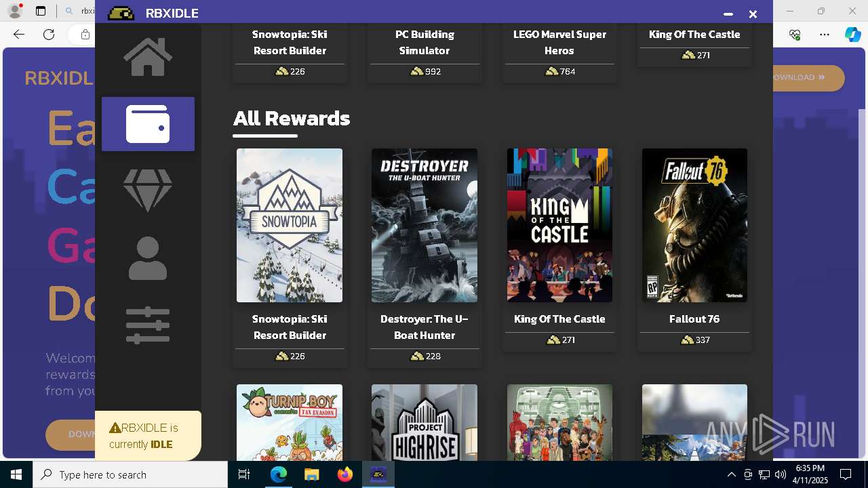Image resolution: width=868 pixels, height=488 pixels.
Task: Open the settings sliders sidebar icon
Action: pos(148,325)
